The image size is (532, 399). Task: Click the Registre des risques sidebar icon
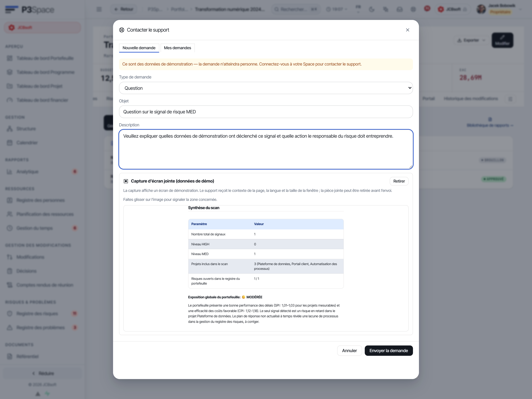[10, 313]
